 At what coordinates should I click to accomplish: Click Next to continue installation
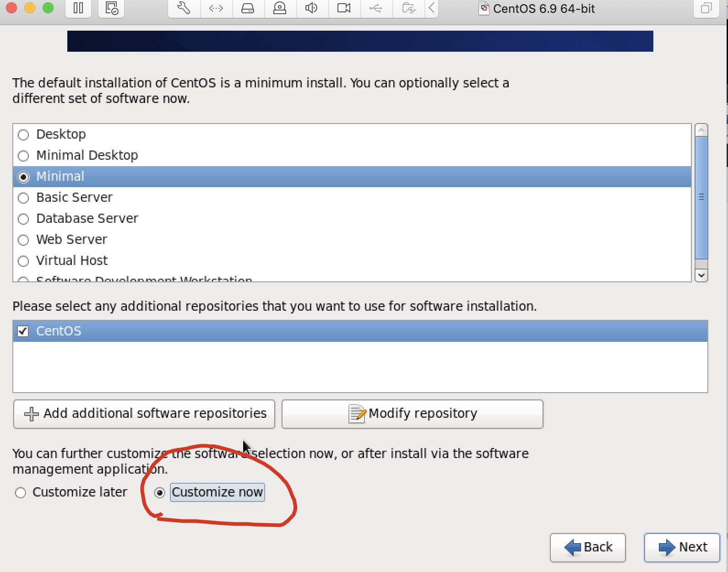tap(682, 547)
